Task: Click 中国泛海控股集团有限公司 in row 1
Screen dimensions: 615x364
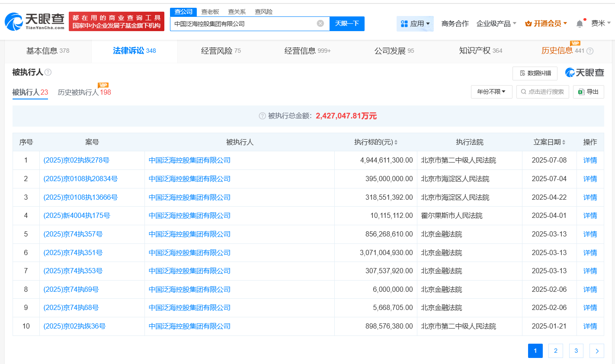Action: point(189,160)
